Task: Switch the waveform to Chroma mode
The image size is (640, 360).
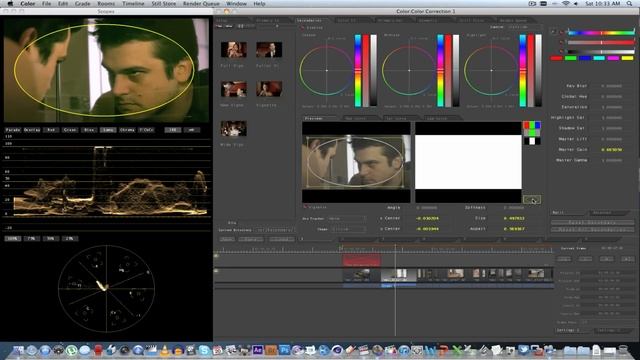Action: 127,130
